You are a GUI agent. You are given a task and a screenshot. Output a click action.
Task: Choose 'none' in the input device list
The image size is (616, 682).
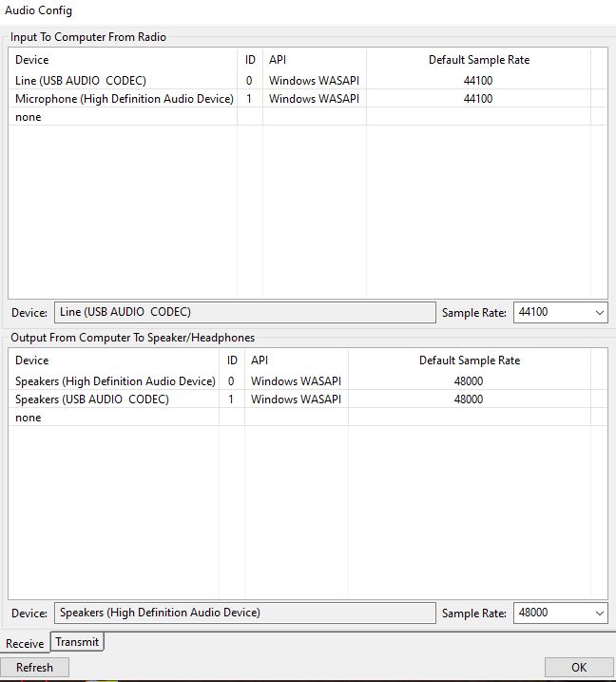(29, 117)
